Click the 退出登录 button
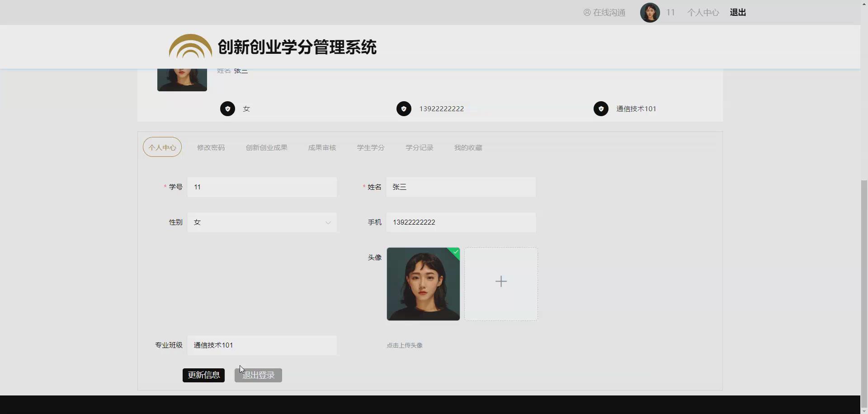 [x=257, y=375]
